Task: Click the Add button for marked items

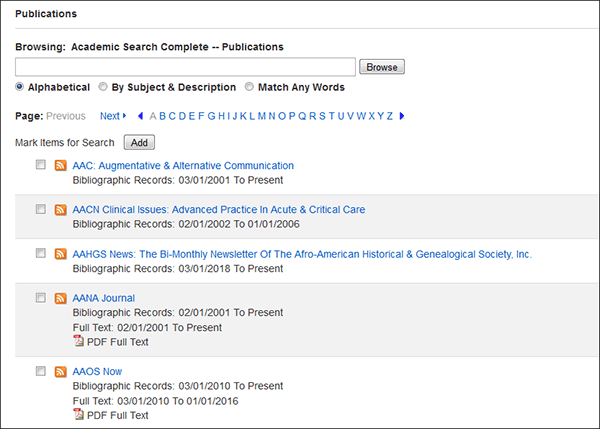Action: (x=139, y=142)
